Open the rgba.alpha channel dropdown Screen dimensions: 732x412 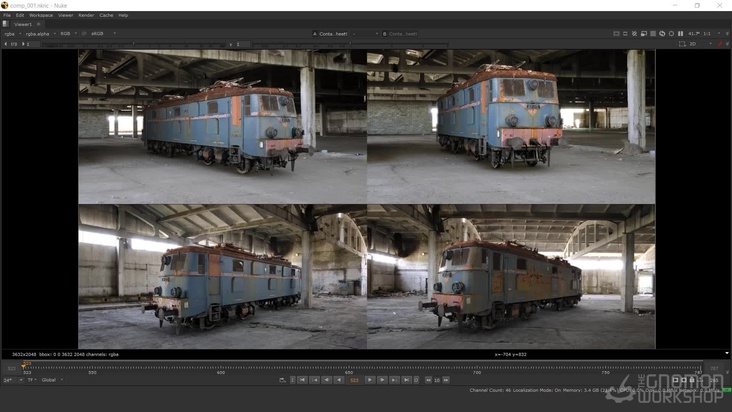[40, 34]
